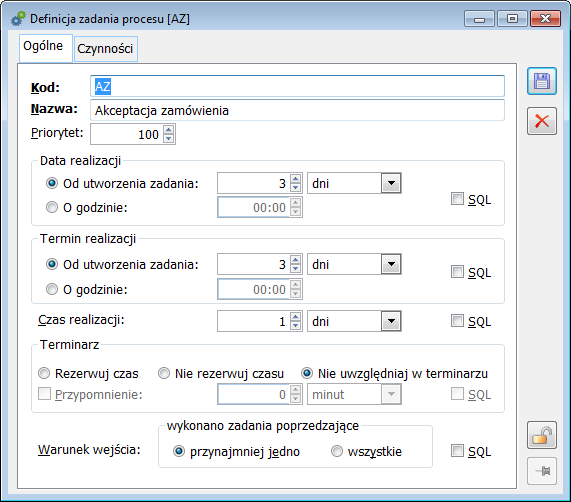
Task: Open dni dropdown in Data realizacji
Action: [391, 183]
